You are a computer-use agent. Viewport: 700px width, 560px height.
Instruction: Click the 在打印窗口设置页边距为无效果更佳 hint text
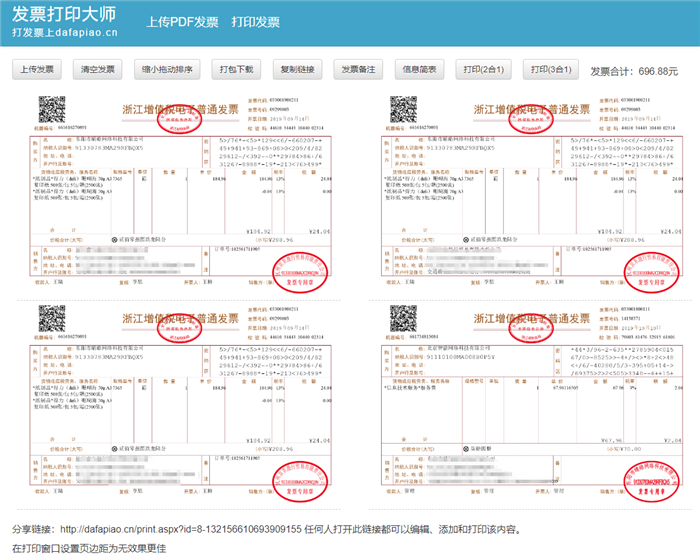(x=89, y=549)
